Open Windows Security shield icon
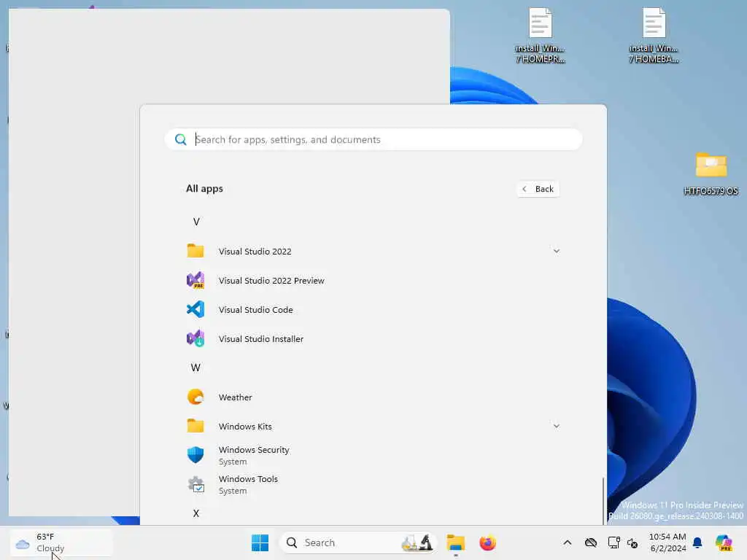Screen dimensions: 747x560 point(196,455)
